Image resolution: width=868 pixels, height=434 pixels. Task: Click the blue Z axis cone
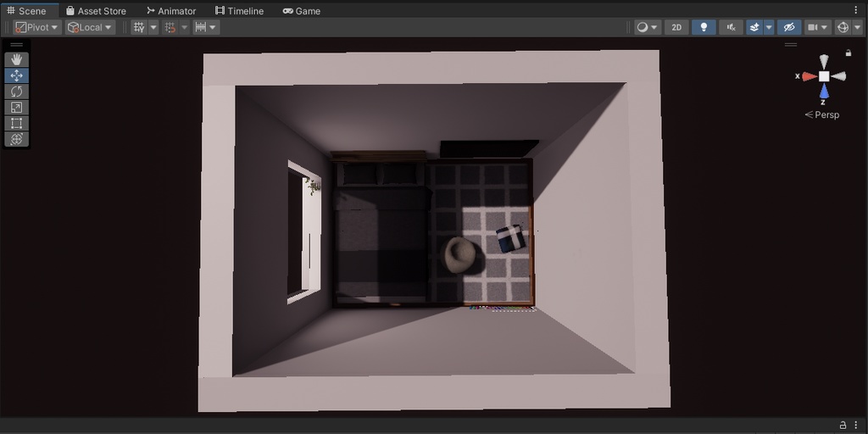click(x=824, y=91)
